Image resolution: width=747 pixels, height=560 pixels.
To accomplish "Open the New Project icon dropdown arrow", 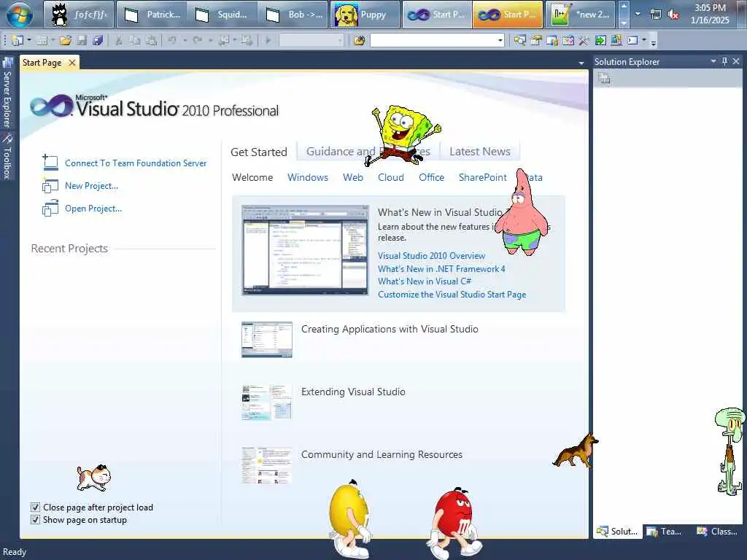I will (x=29, y=41).
